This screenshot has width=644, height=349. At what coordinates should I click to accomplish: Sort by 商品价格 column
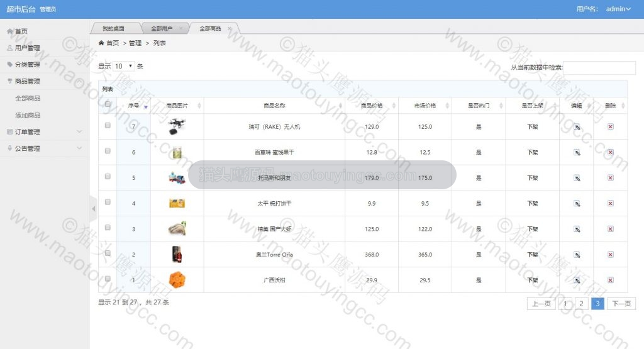[372, 106]
